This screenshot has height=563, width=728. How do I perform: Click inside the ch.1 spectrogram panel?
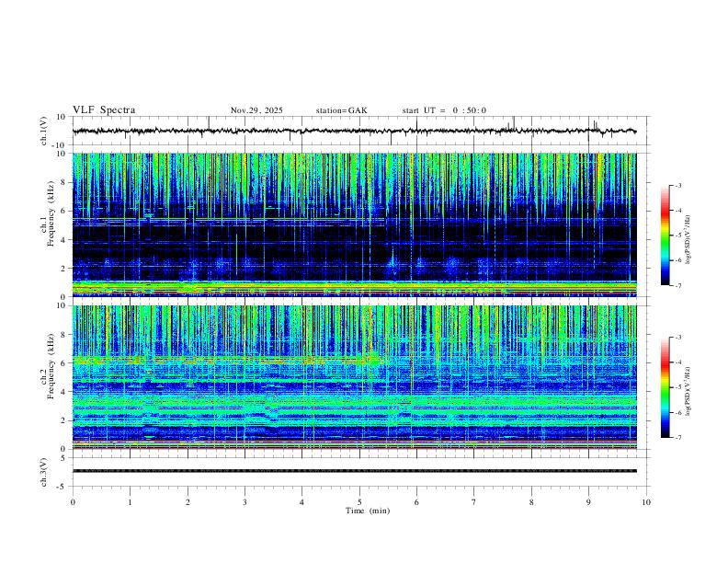[354, 224]
